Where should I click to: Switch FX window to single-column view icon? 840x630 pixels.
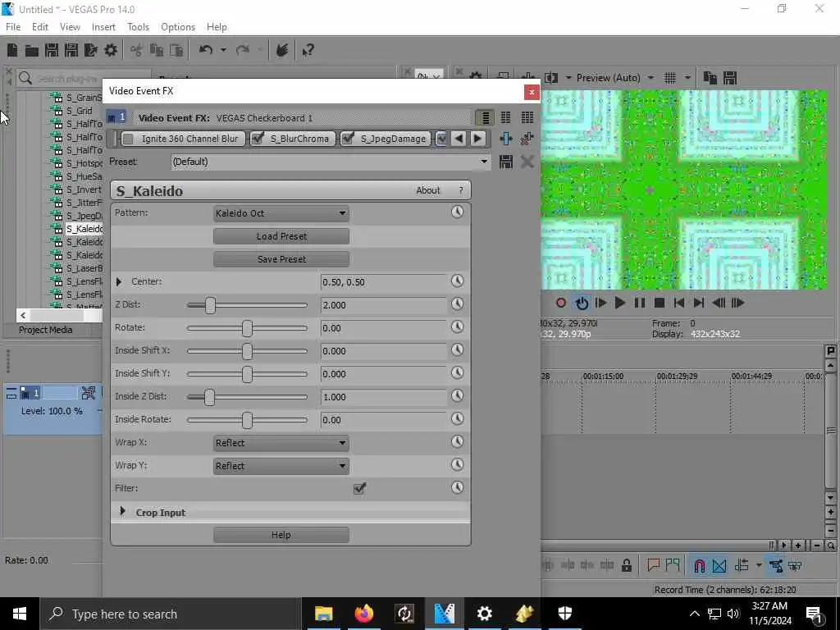click(x=485, y=117)
